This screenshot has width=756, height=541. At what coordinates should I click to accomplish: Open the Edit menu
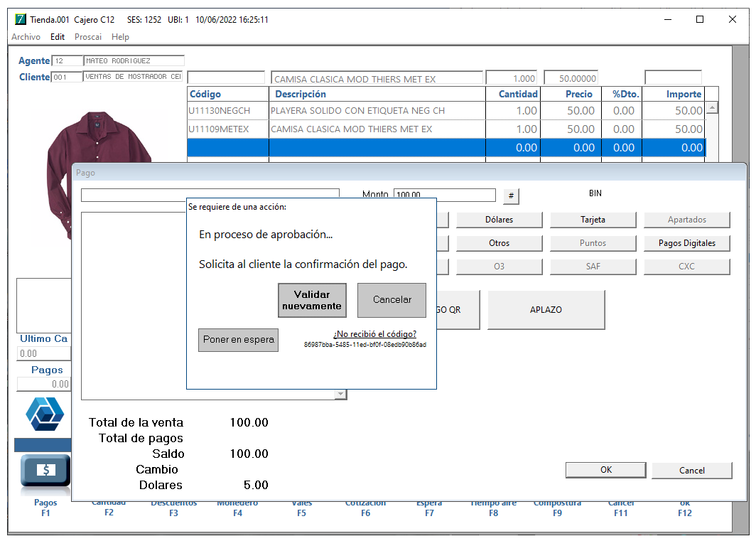tap(58, 37)
